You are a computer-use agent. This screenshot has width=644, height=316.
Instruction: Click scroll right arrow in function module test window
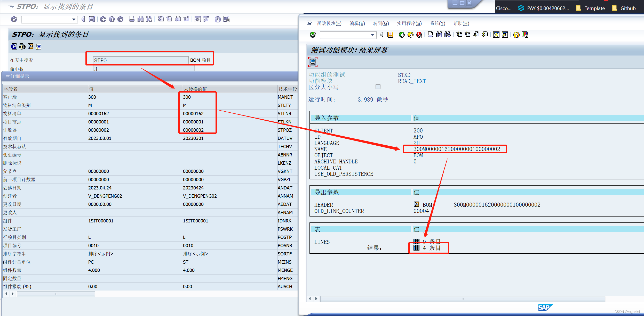(316, 299)
